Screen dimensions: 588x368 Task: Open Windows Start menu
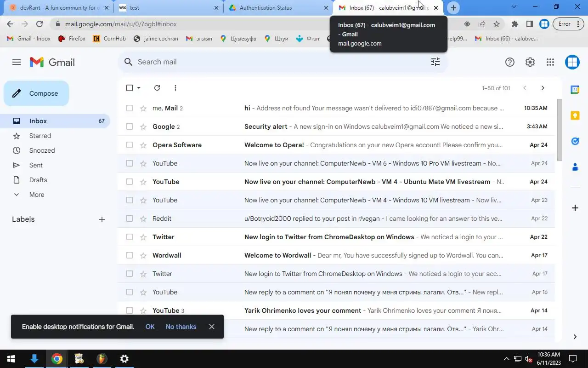(11, 359)
